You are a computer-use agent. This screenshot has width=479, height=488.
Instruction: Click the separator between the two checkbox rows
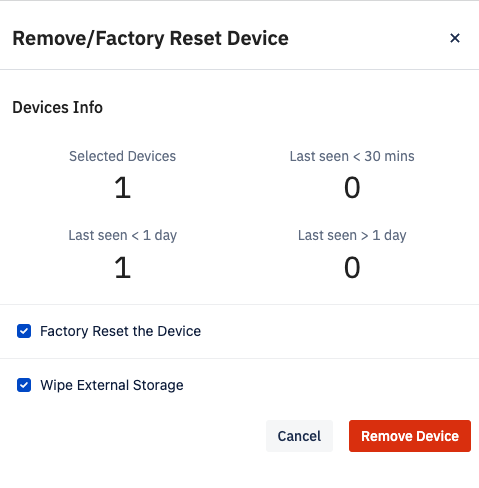tap(239, 358)
